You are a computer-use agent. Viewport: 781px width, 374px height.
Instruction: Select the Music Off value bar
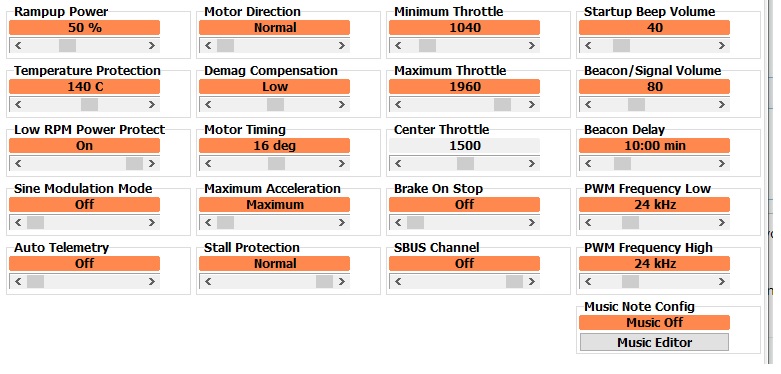654,322
